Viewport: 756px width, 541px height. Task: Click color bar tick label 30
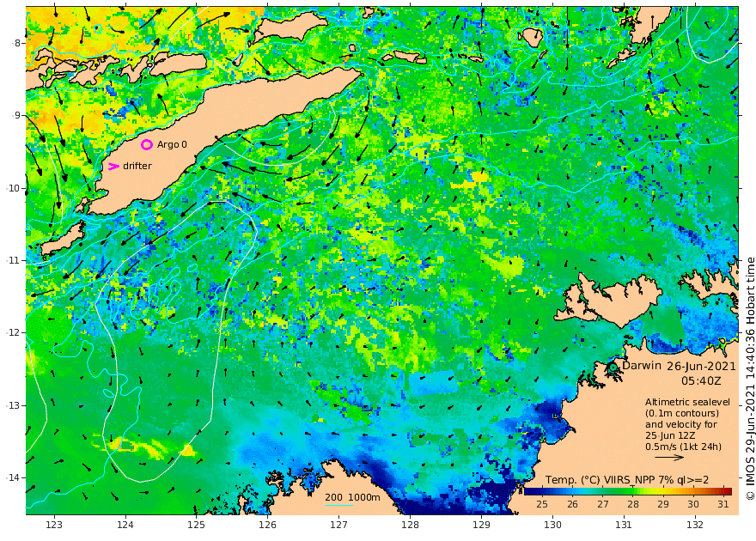coord(693,504)
